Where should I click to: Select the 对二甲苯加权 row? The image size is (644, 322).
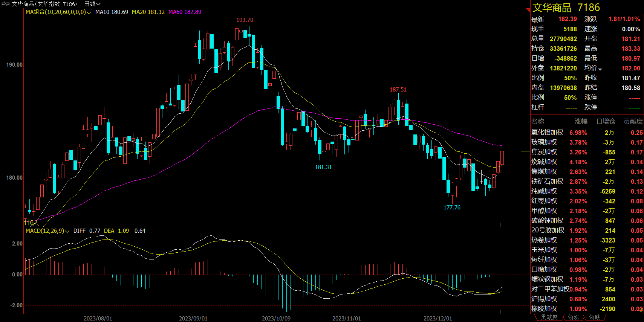(587, 289)
